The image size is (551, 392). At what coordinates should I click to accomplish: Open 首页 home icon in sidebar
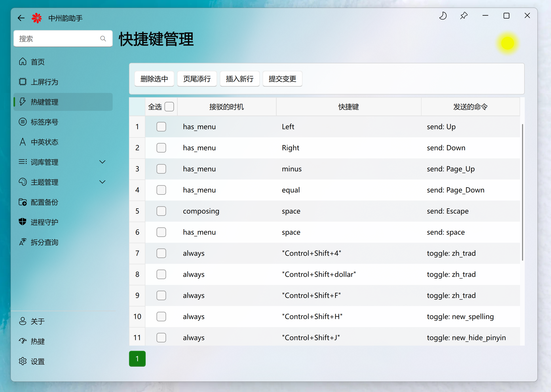23,62
